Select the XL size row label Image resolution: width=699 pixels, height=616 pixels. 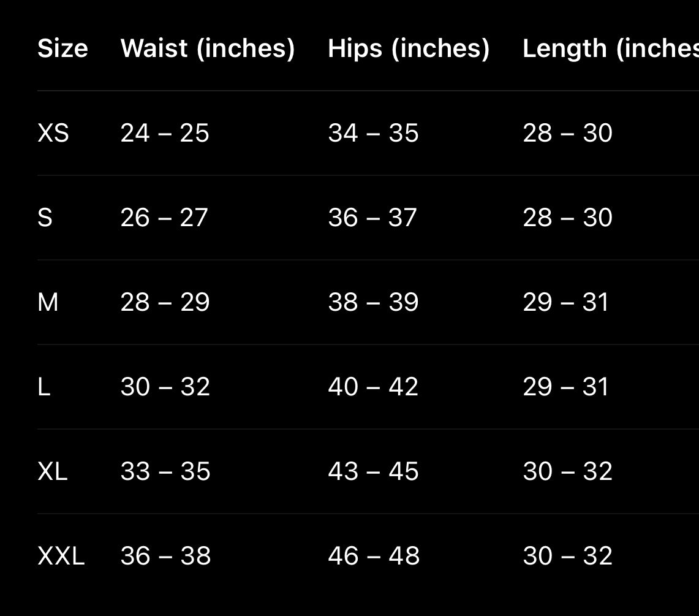[x=53, y=471]
